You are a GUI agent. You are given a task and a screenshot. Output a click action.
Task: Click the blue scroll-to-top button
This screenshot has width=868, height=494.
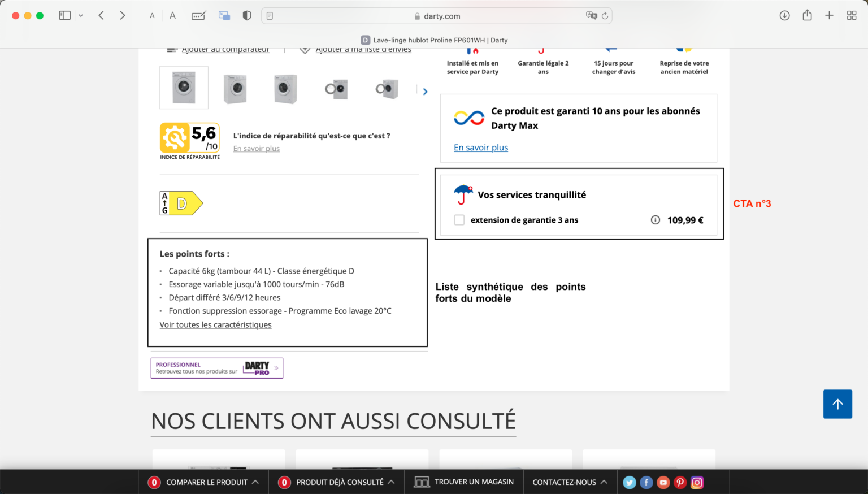(x=837, y=404)
